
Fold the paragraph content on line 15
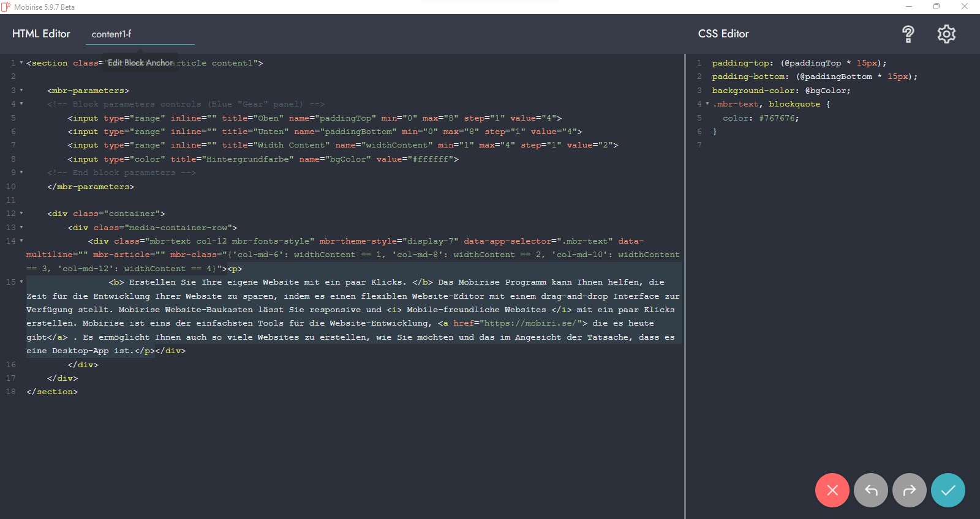pyautogui.click(x=21, y=282)
